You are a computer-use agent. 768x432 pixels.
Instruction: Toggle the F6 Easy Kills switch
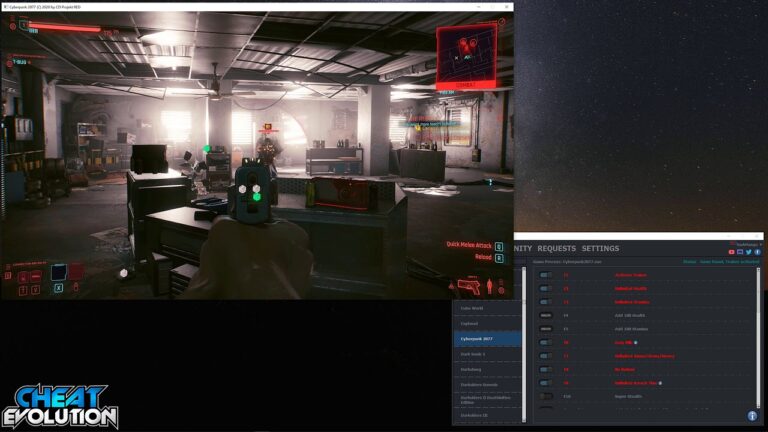pos(546,342)
